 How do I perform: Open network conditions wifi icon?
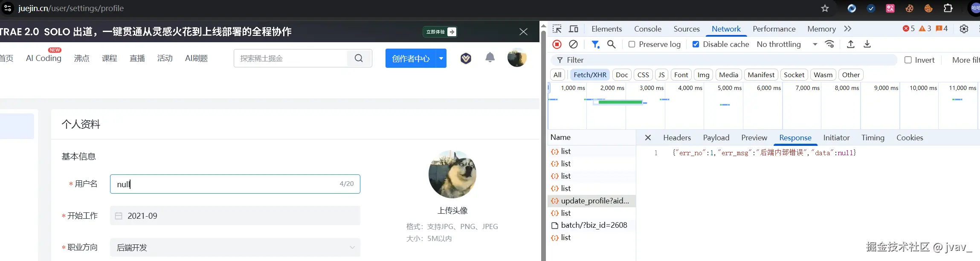(x=829, y=44)
